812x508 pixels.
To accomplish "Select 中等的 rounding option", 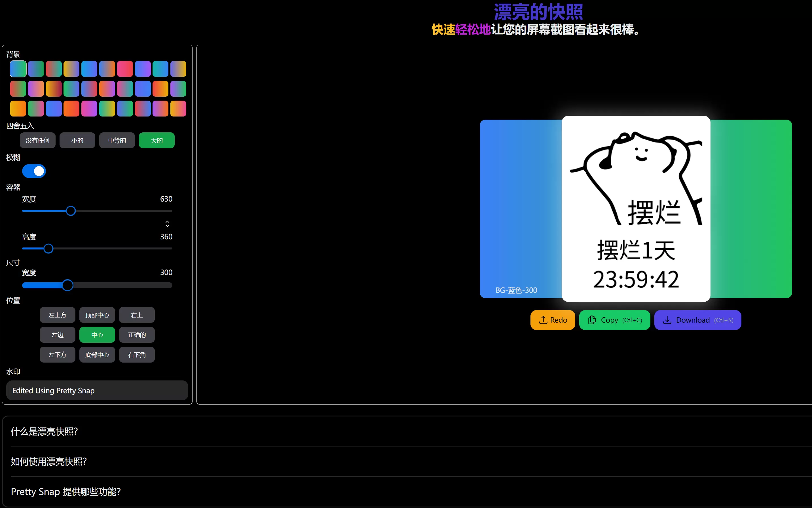I will click(x=117, y=140).
